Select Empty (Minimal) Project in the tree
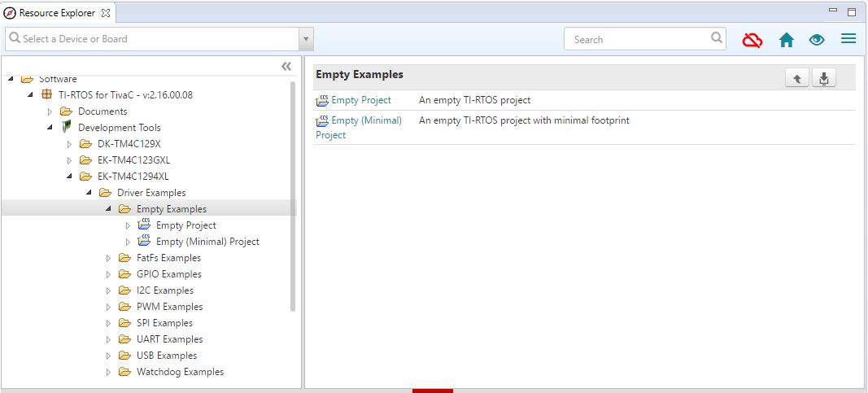This screenshot has height=393, width=868. coord(207,242)
